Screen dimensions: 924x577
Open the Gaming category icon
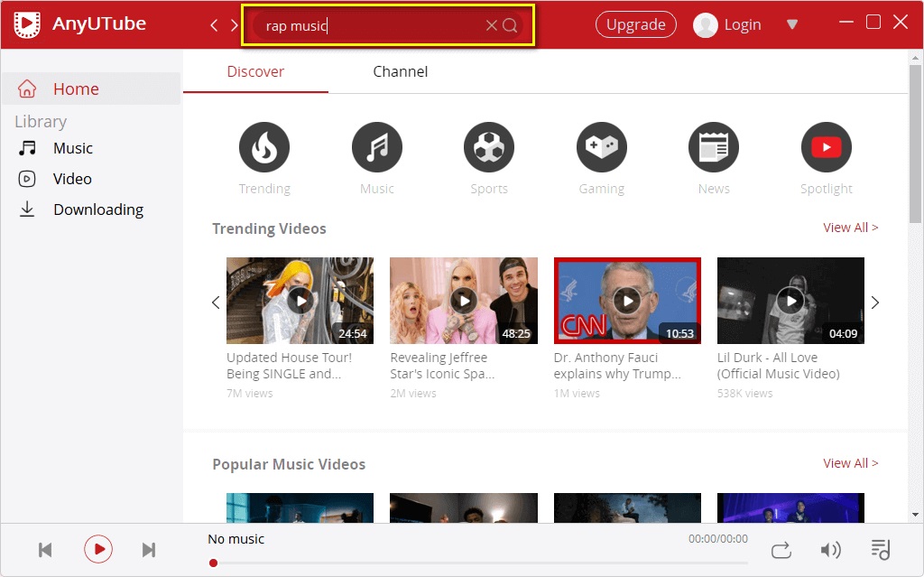coord(602,147)
